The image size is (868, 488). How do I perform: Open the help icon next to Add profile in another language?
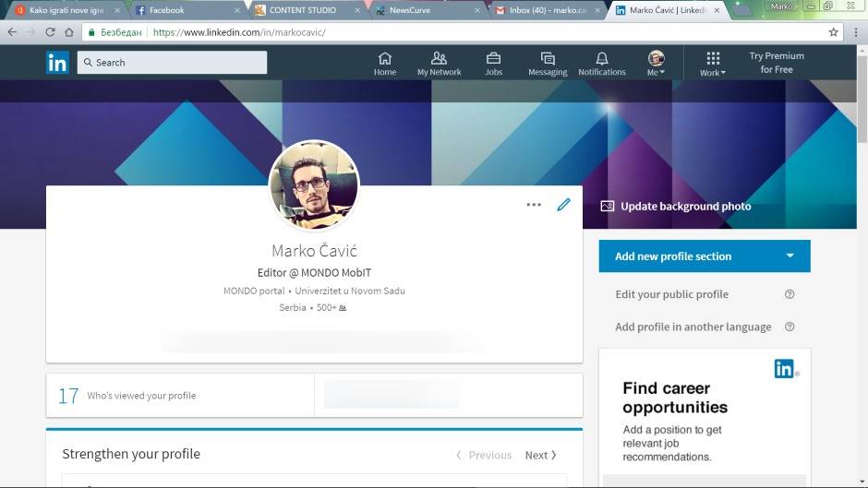click(790, 327)
